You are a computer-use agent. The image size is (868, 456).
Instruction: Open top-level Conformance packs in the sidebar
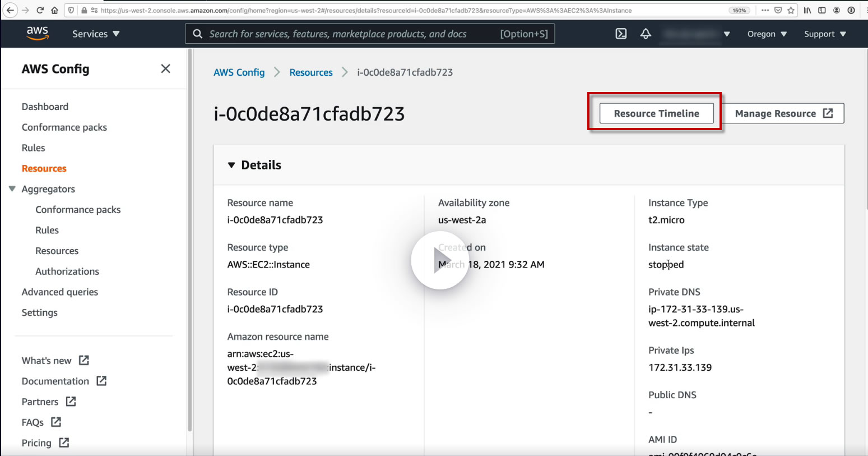[64, 127]
